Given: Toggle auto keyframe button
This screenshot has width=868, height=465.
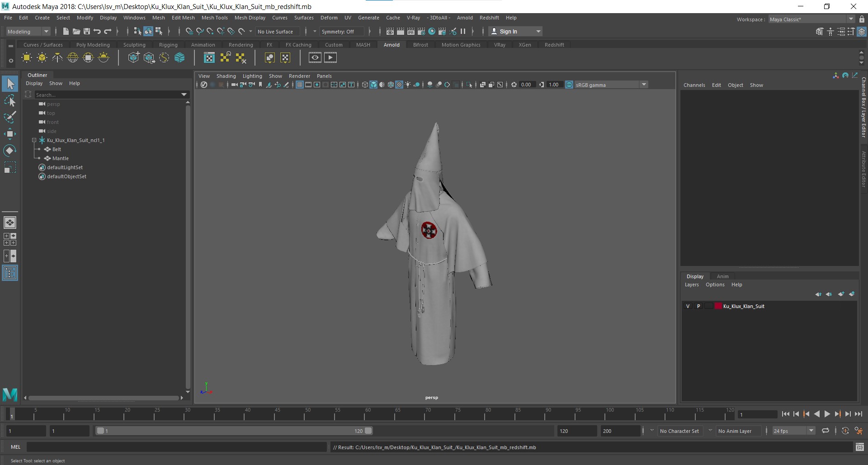Looking at the screenshot, I should pyautogui.click(x=845, y=431).
